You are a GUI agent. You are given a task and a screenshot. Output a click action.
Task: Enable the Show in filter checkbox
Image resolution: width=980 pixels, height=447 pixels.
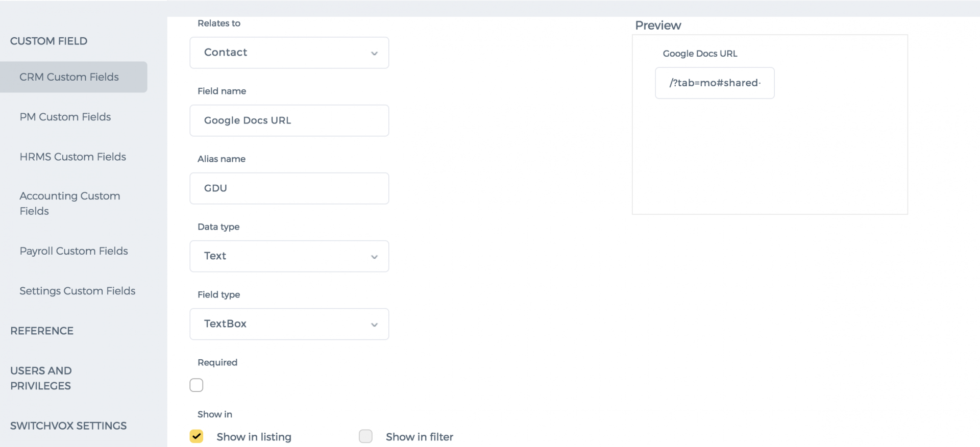(x=365, y=436)
